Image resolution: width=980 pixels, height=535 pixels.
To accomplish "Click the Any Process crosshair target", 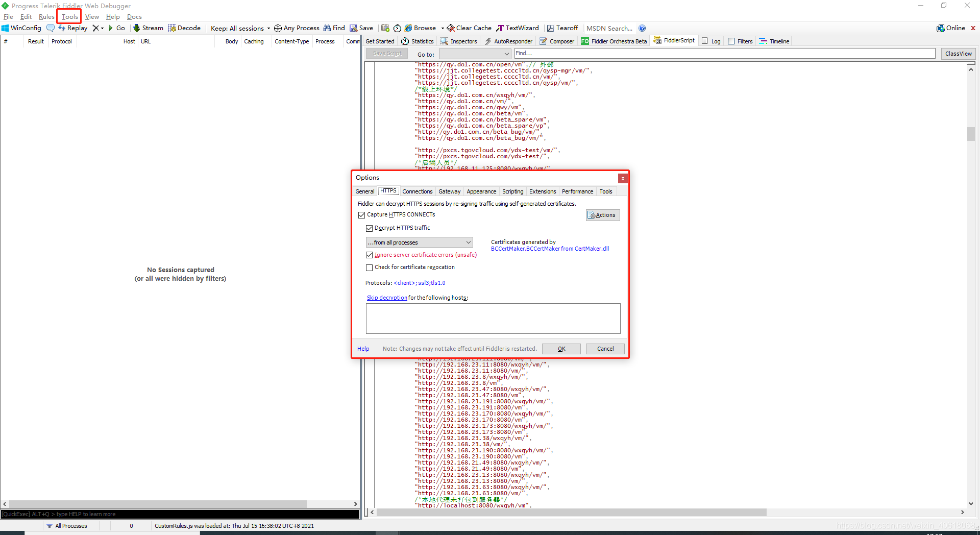I will 297,28.
